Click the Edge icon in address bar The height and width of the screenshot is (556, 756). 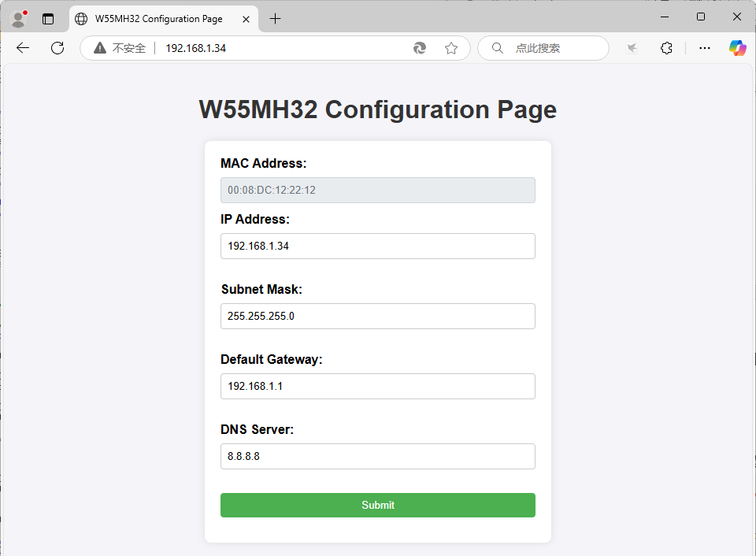(420, 48)
